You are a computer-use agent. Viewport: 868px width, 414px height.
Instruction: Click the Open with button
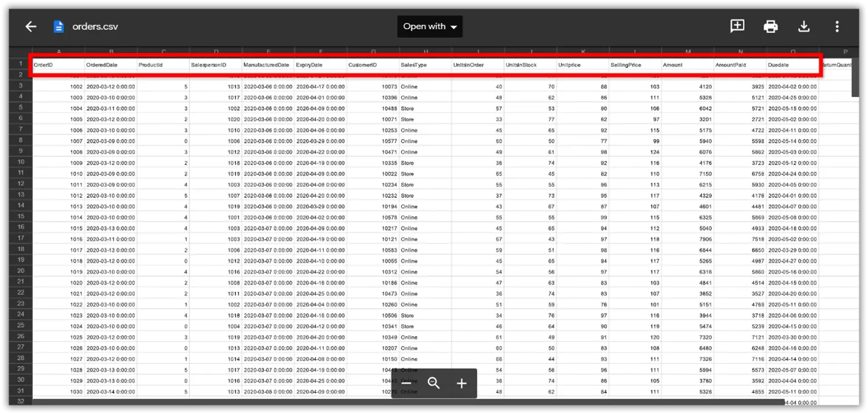(425, 26)
